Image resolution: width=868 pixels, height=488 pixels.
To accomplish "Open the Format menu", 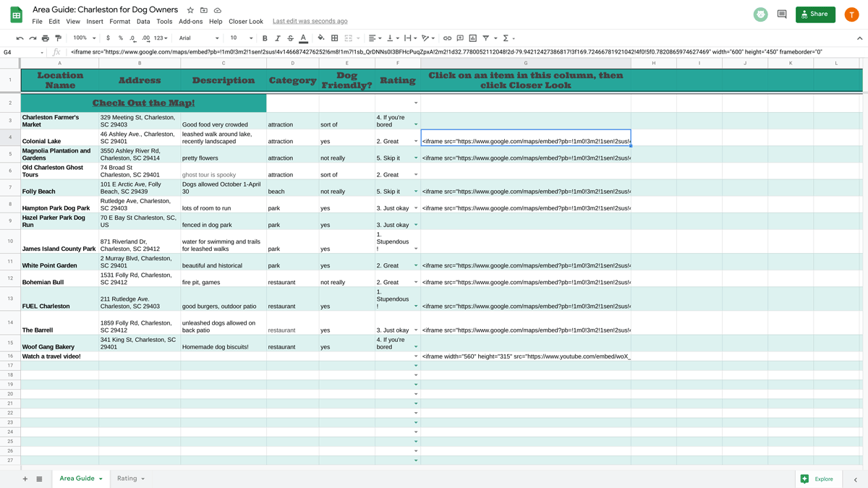I will point(120,22).
